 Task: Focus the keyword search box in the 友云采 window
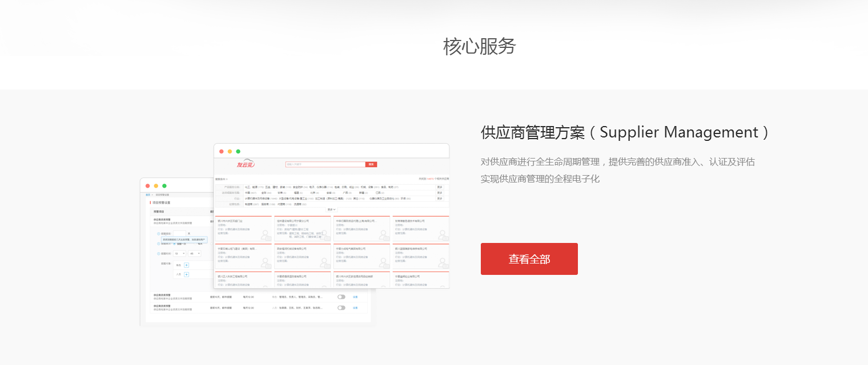(x=325, y=164)
